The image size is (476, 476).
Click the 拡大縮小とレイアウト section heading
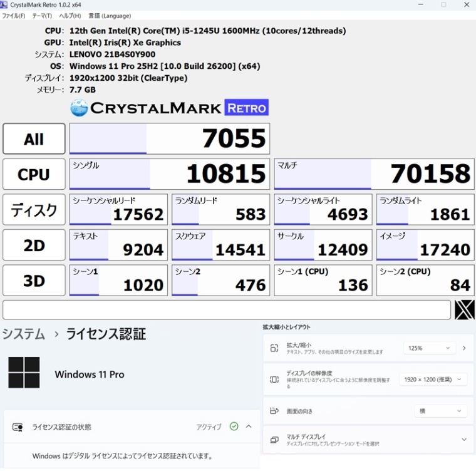coord(287,327)
